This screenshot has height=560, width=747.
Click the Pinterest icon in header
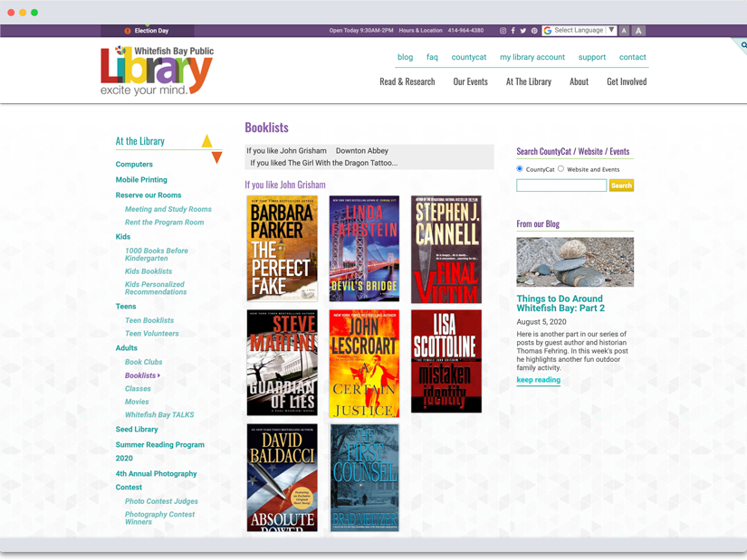534,31
